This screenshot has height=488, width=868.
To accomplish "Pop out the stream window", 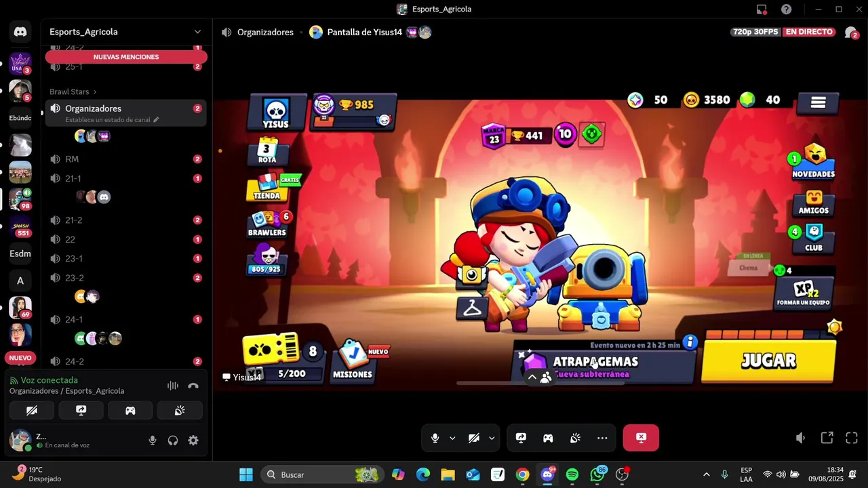I will tap(827, 438).
